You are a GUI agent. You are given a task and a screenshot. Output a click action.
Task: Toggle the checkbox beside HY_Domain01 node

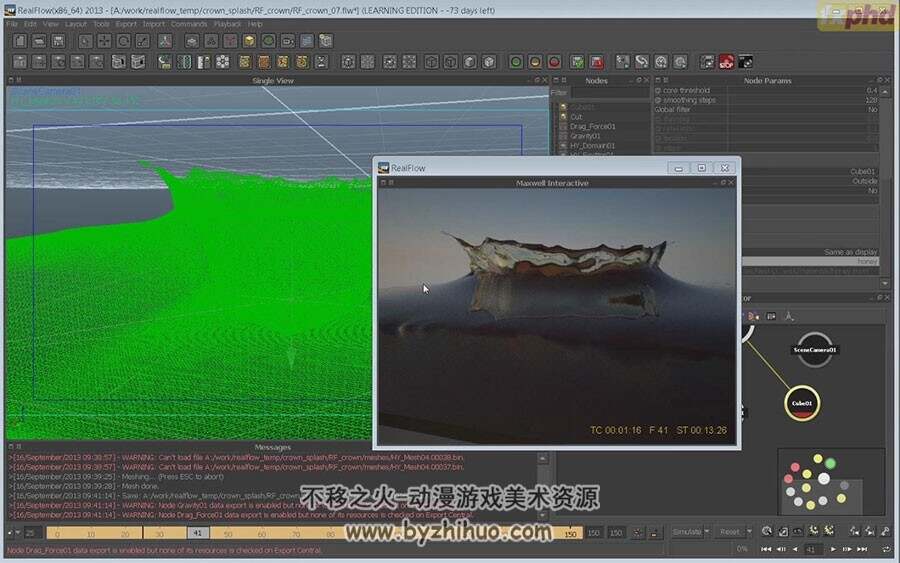point(563,146)
